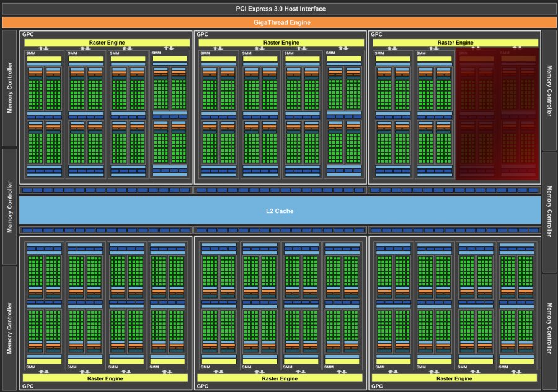Click the GPC label of the top-left cluster
The width and height of the screenshot is (558, 392).
[x=27, y=35]
